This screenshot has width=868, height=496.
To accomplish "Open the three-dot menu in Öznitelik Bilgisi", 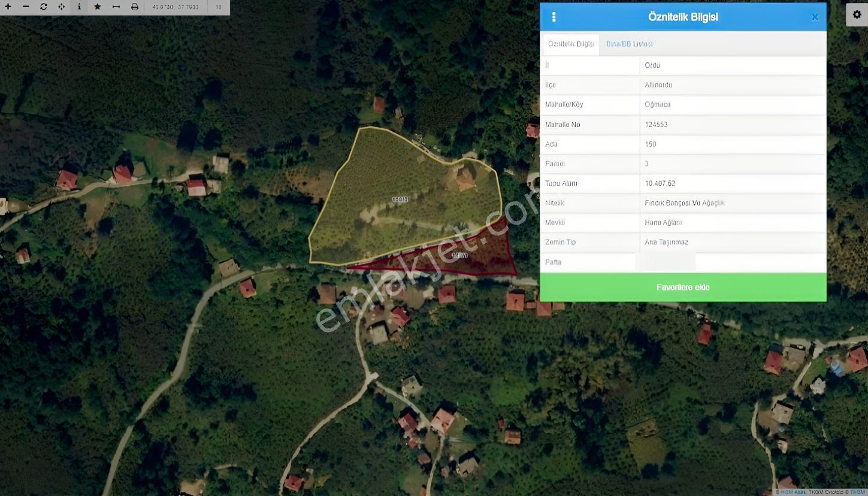I will (x=554, y=17).
